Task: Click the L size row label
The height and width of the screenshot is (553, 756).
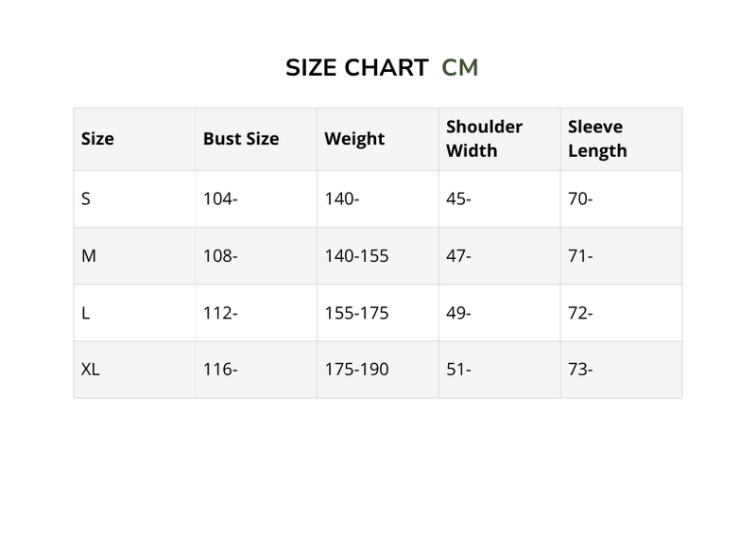Action: point(86,313)
